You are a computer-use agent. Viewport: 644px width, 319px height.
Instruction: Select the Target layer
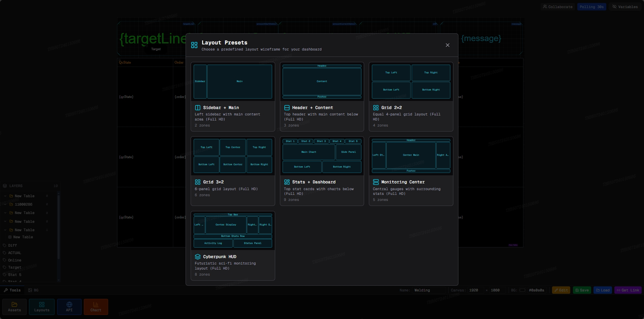[x=14, y=268]
